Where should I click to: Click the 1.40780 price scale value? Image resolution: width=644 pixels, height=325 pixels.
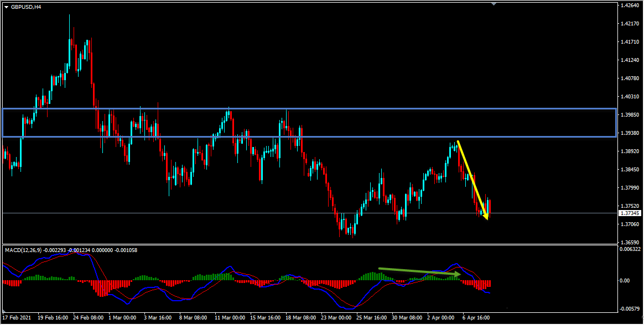click(x=630, y=78)
